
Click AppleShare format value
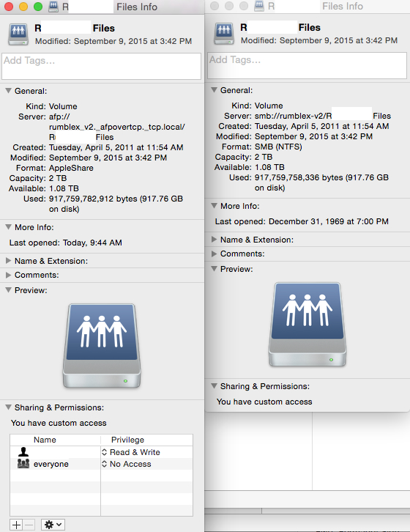click(x=71, y=168)
